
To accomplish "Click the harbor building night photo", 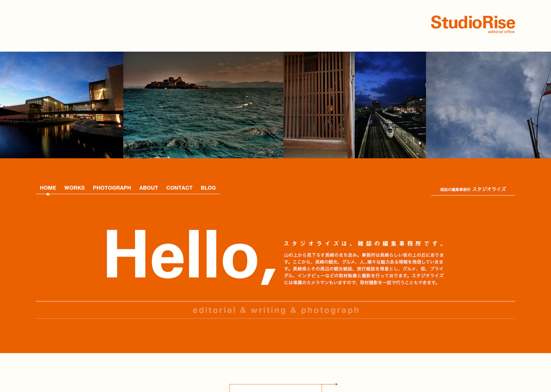I will [62, 105].
